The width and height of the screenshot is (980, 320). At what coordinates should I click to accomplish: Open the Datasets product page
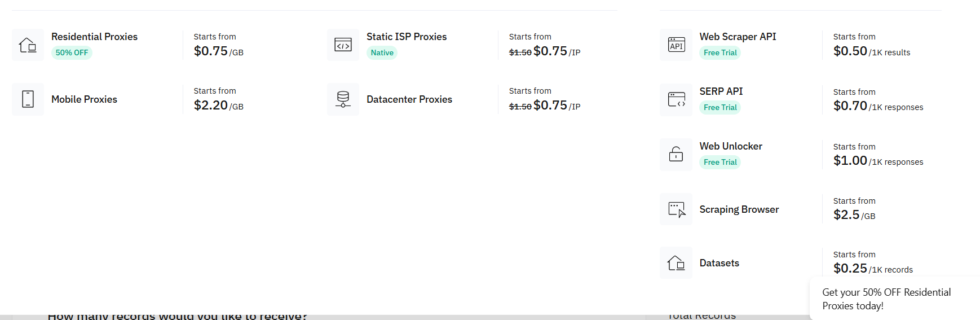point(719,263)
